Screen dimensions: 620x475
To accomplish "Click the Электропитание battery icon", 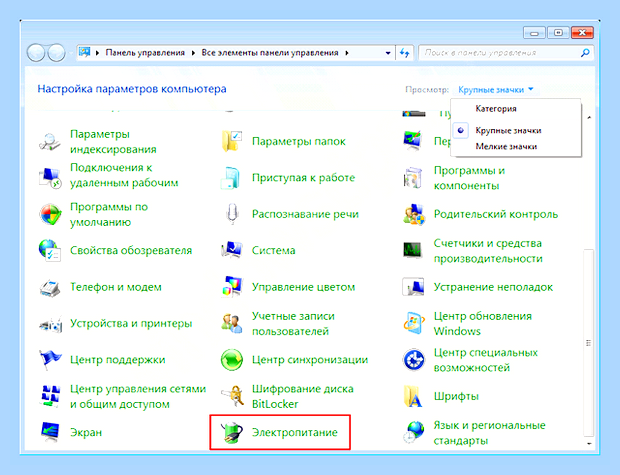I will [x=232, y=432].
